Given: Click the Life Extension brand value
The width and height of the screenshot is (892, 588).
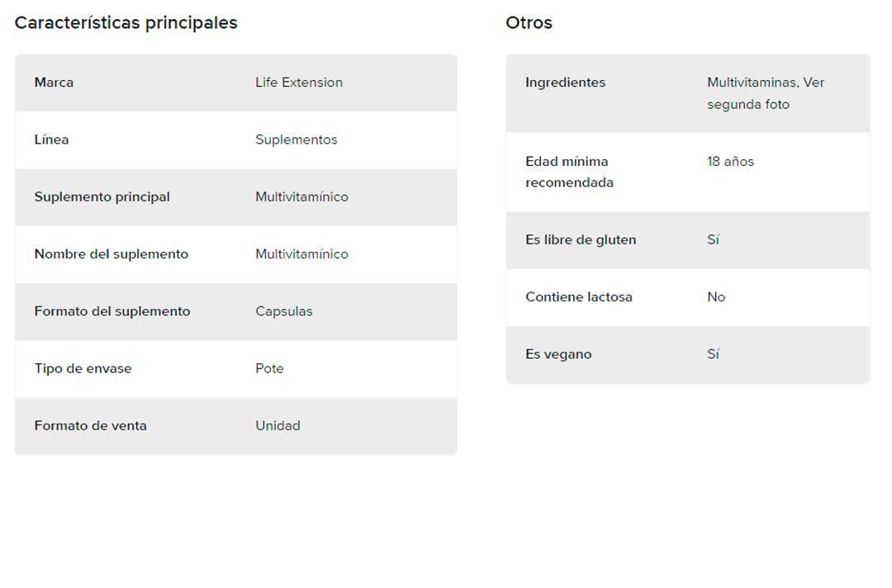Looking at the screenshot, I should [x=299, y=83].
